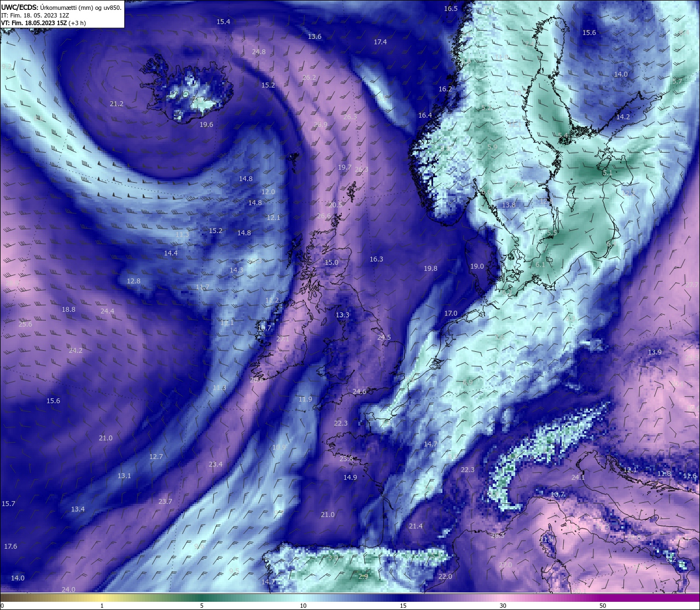Select the 26.2 value label
The width and height of the screenshot is (700, 610).
pyautogui.click(x=309, y=78)
